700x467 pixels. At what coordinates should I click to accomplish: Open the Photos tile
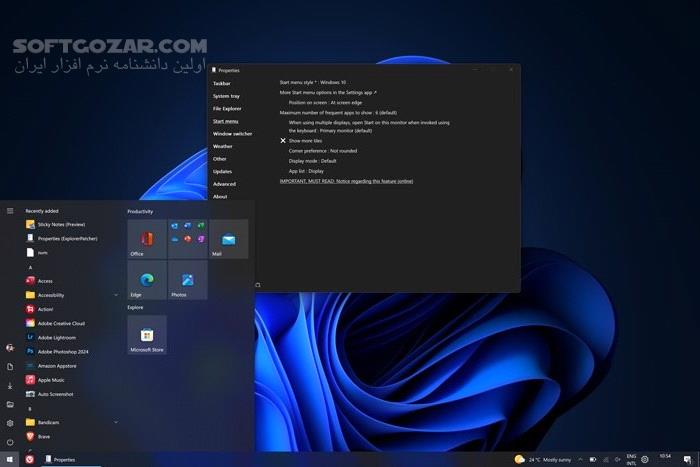[187, 280]
